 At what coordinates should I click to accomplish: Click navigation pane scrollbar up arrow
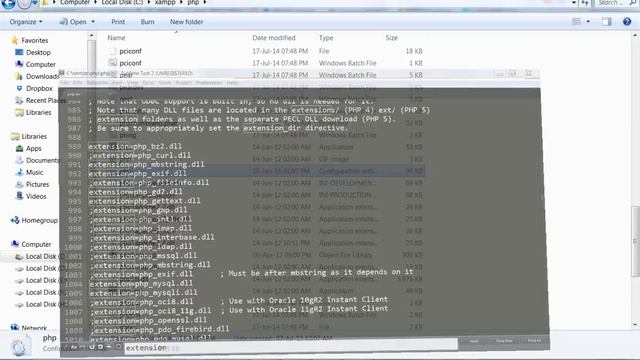91,36
